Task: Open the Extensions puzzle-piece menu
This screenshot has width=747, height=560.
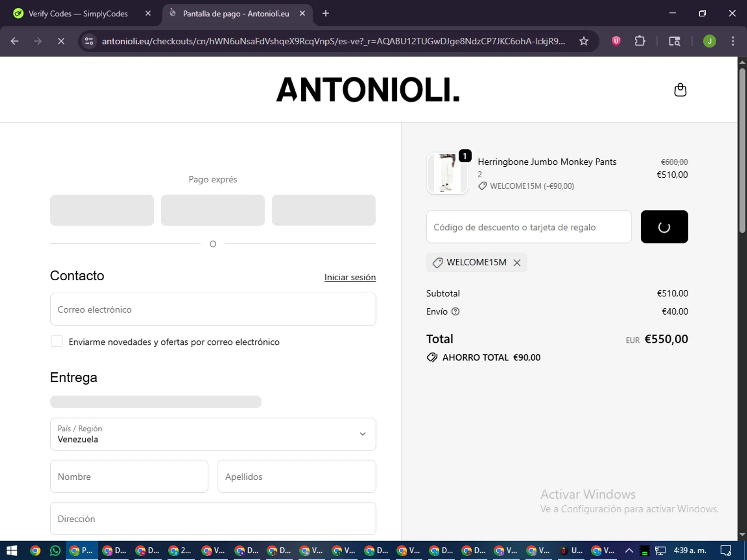Action: coord(640,41)
